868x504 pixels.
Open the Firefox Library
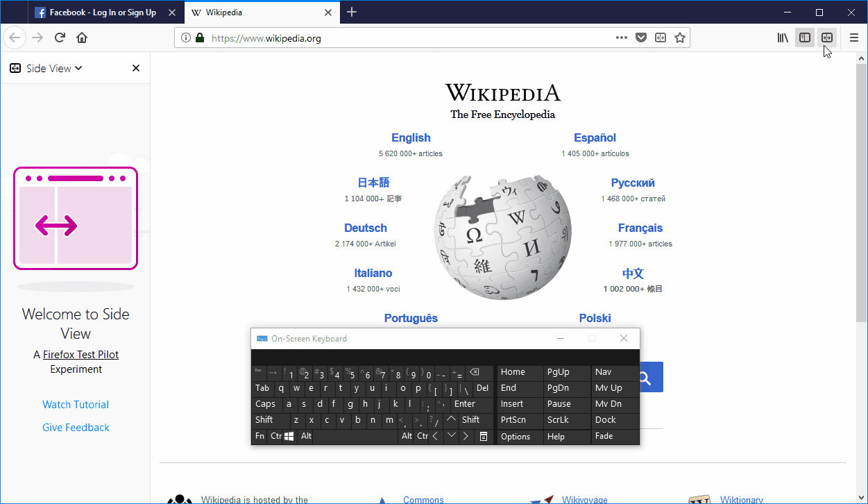tap(783, 37)
